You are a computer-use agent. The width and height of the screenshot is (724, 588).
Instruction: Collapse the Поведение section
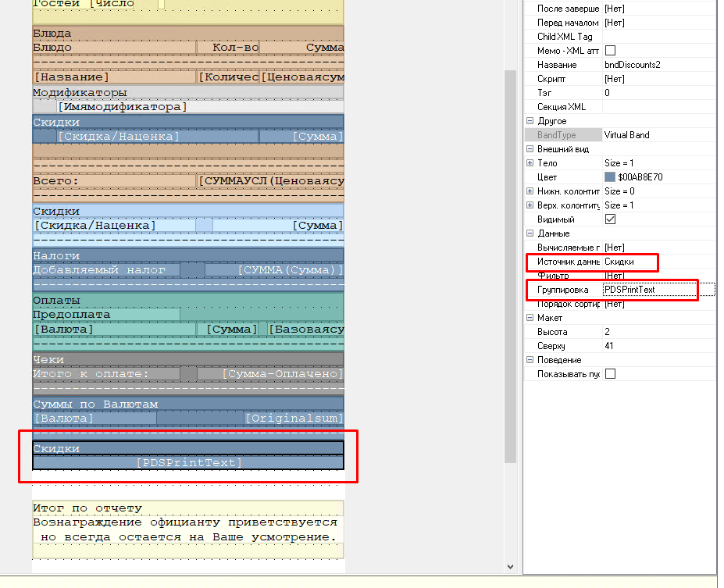click(x=530, y=360)
